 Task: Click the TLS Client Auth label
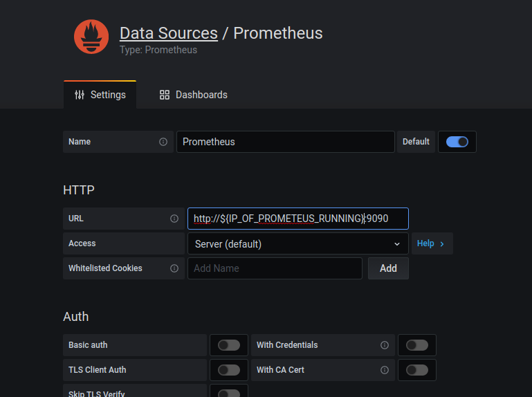pos(98,369)
